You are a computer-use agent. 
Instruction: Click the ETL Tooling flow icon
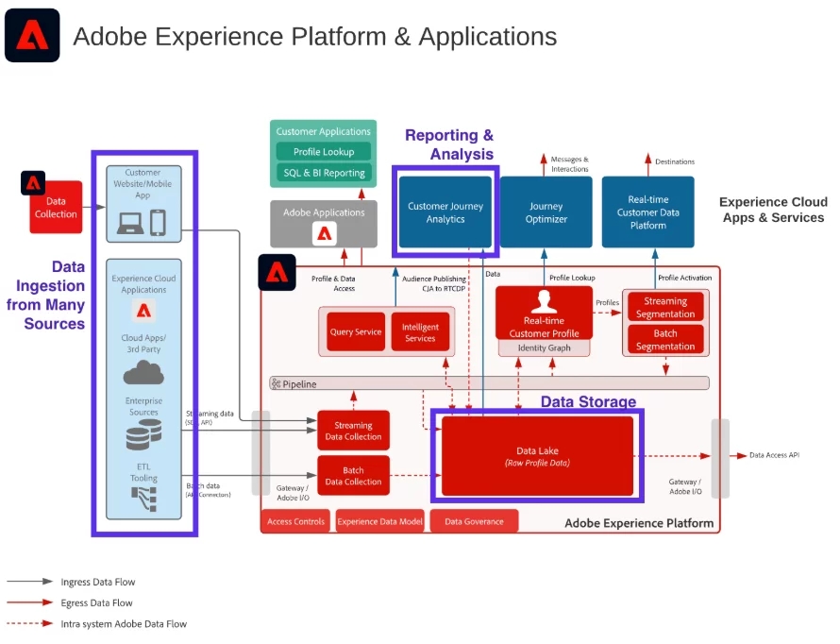pyautogui.click(x=143, y=499)
